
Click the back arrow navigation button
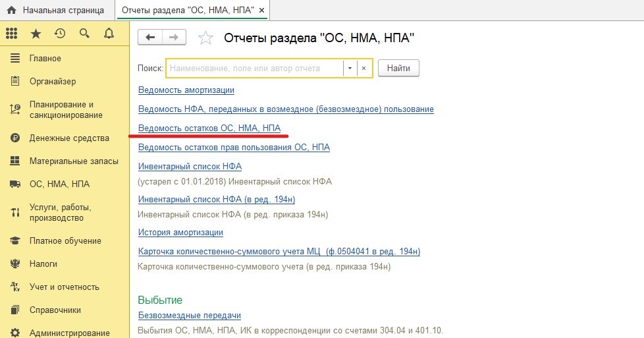pos(150,38)
